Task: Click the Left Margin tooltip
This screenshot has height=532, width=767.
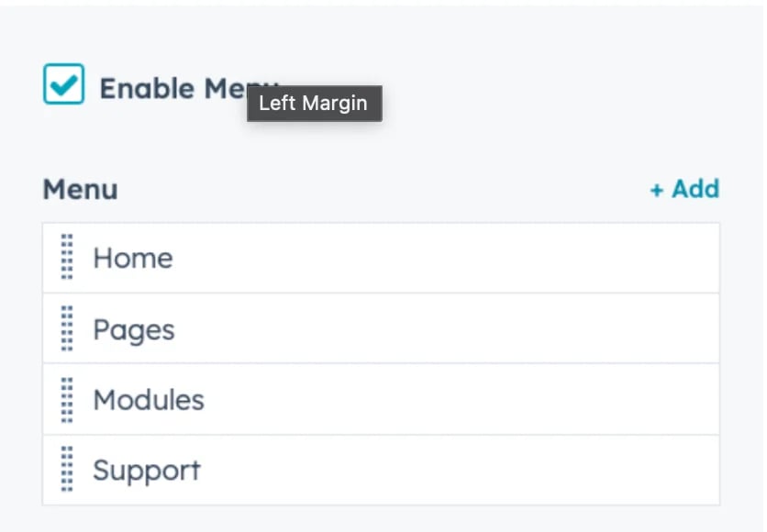Action: (314, 104)
